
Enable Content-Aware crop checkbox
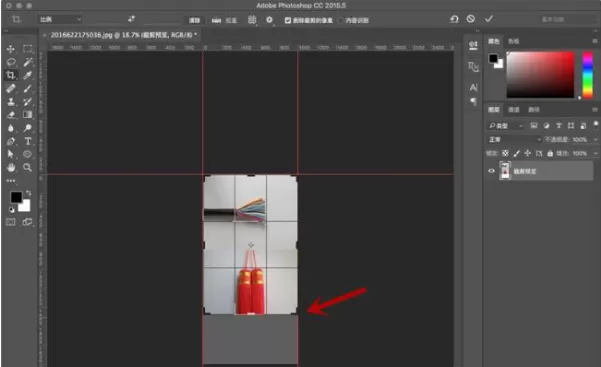point(341,20)
